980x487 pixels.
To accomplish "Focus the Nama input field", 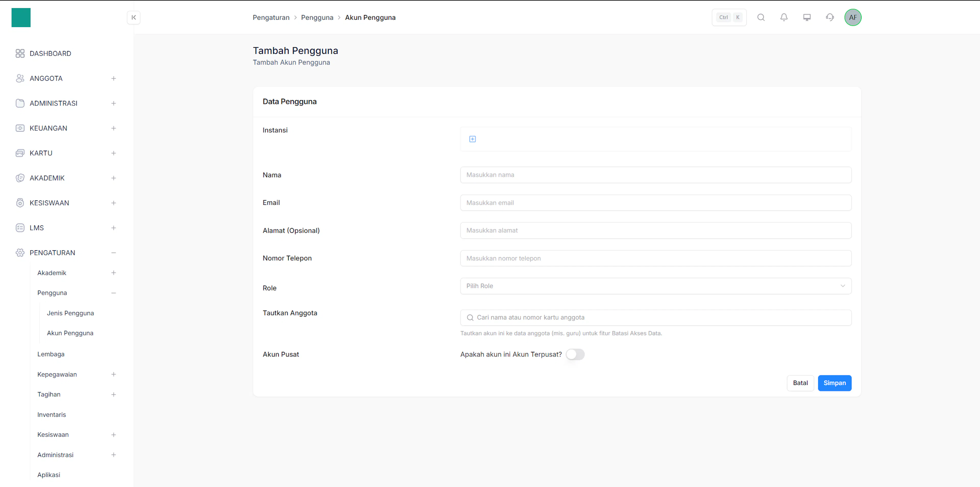I will (x=655, y=175).
